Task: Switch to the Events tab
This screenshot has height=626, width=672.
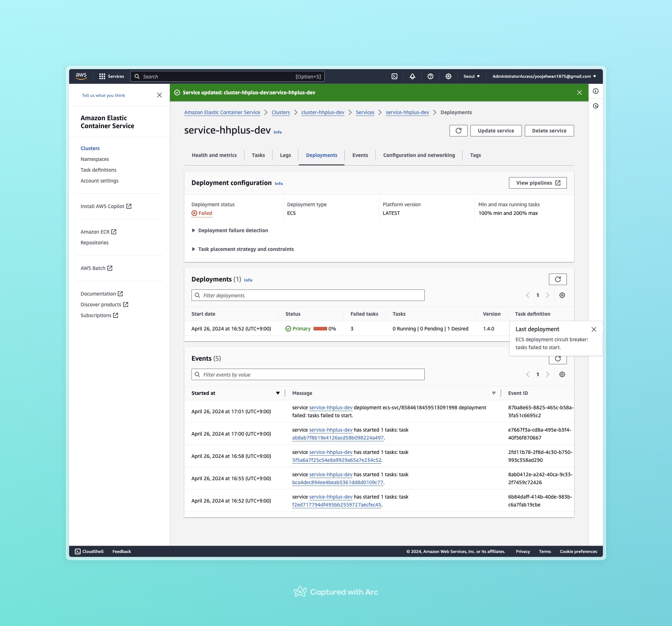Action: point(360,155)
